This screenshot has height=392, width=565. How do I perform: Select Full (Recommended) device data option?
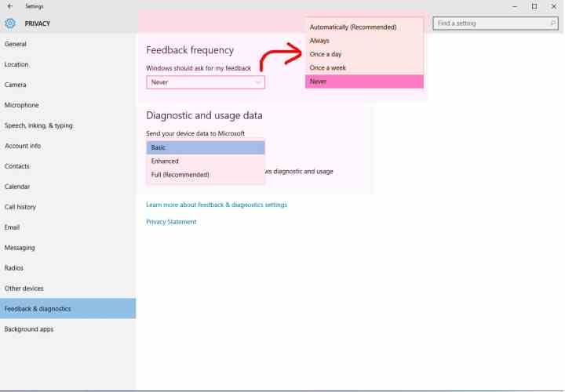click(206, 175)
